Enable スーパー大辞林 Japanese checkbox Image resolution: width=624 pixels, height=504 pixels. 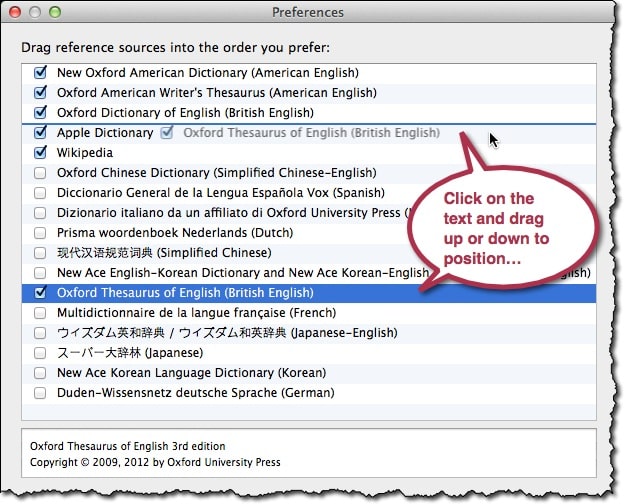pyautogui.click(x=40, y=353)
